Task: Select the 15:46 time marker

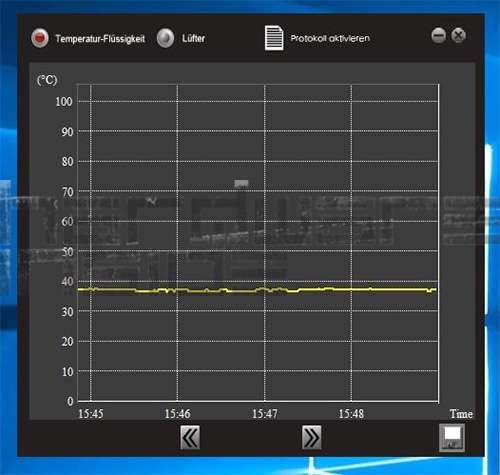Action: click(x=177, y=414)
